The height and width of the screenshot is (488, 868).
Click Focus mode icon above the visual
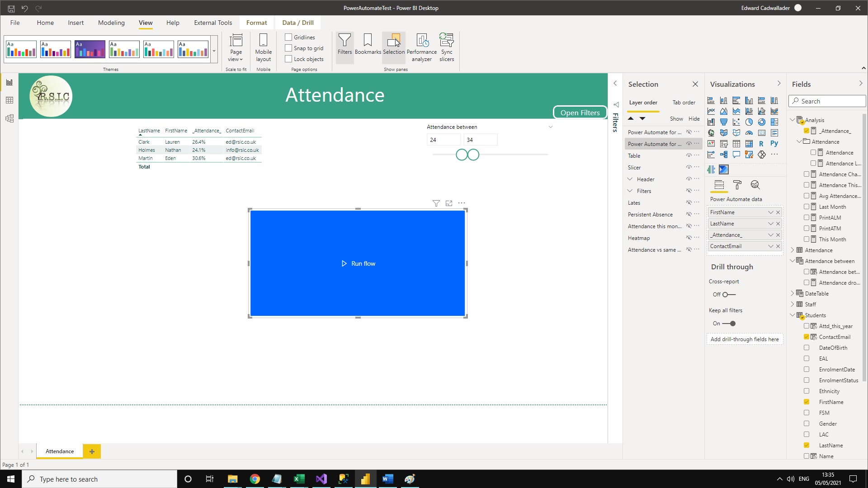click(x=449, y=203)
